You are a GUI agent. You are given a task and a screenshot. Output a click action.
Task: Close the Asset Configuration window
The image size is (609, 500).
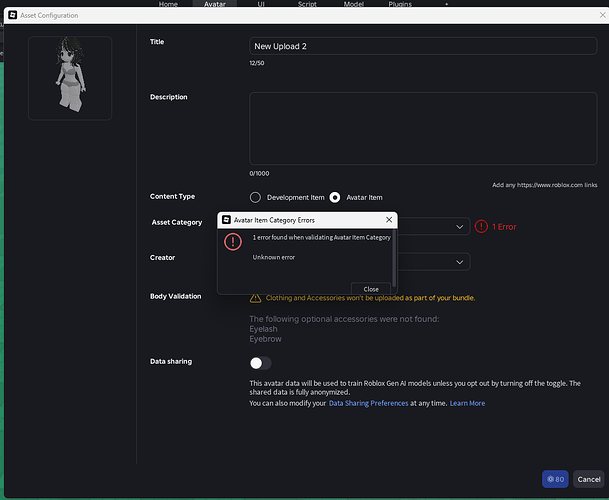tap(602, 15)
